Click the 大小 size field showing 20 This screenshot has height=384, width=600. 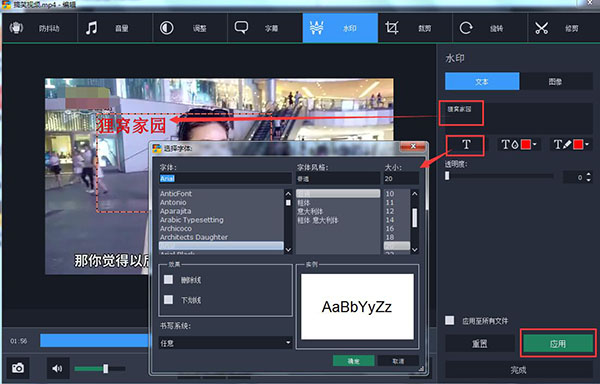(401, 178)
